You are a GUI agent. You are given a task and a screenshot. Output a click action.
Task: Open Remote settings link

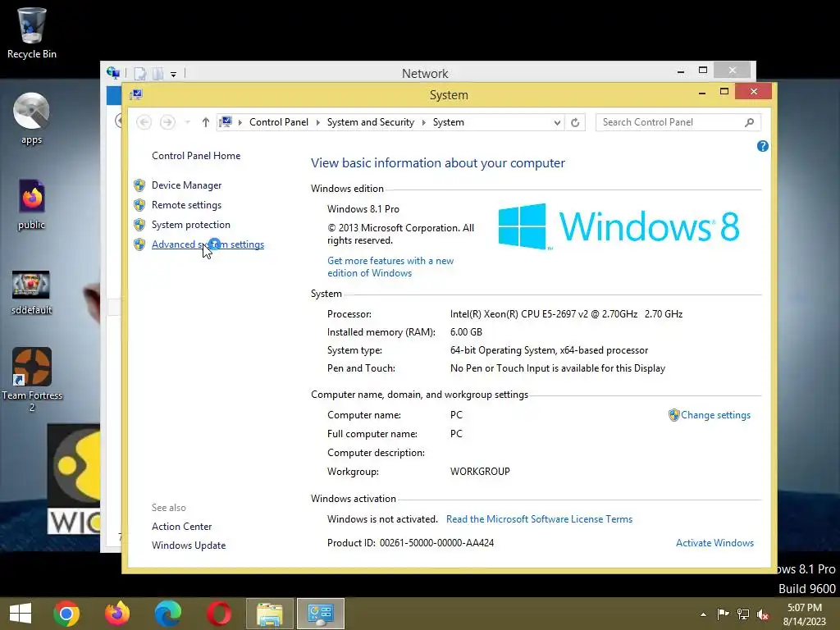(186, 205)
